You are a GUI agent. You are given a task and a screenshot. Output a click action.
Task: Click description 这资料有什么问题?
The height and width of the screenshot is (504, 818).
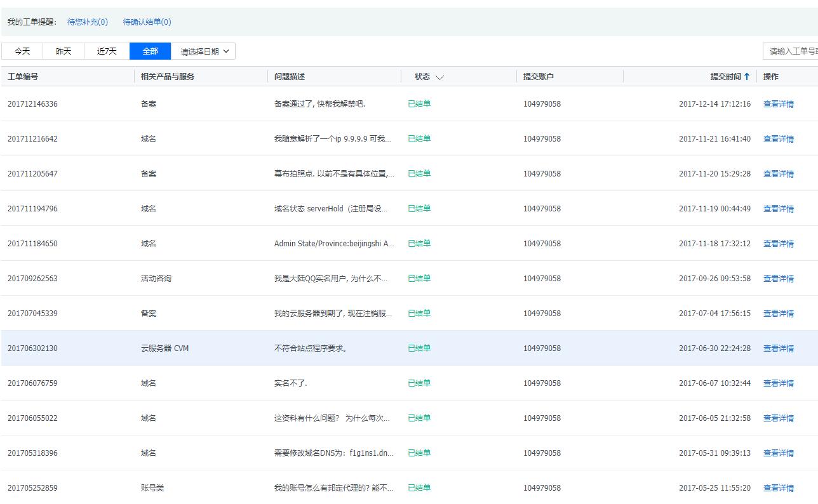(x=332, y=418)
